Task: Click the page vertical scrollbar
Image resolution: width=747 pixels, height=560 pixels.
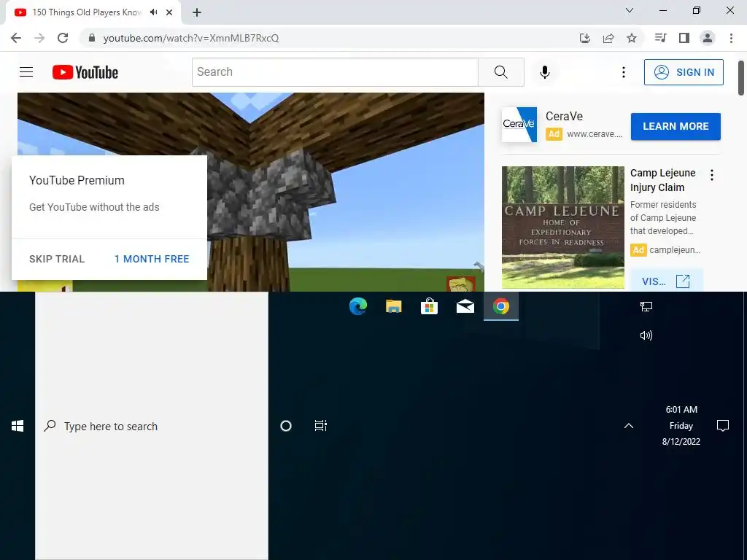Action: [x=741, y=77]
